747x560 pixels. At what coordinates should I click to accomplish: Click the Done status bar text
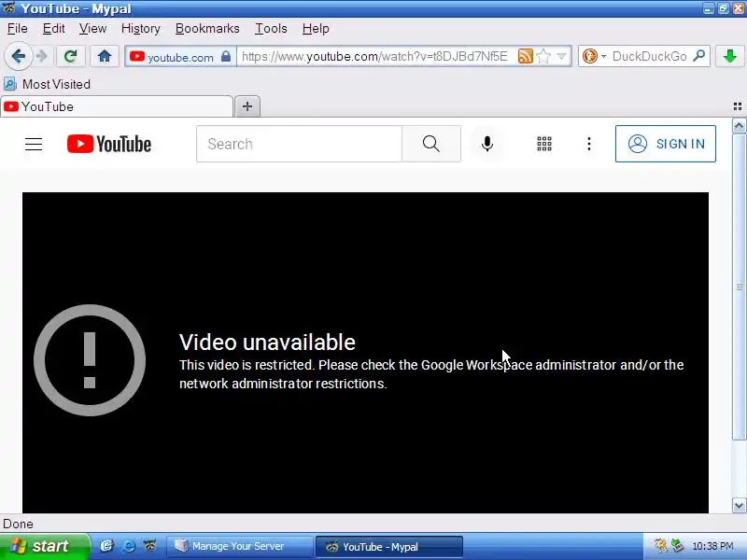(18, 525)
